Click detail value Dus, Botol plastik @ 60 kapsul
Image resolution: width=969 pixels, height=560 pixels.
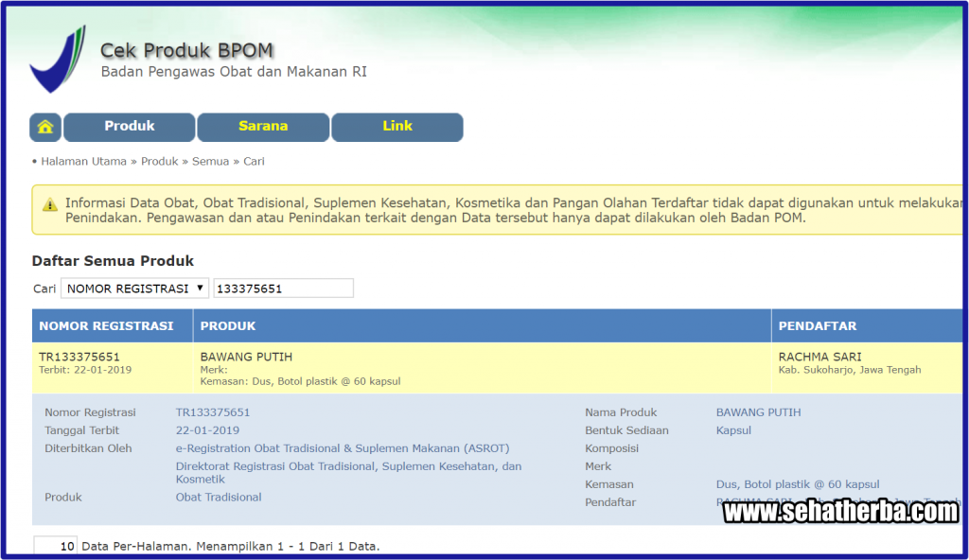point(798,484)
